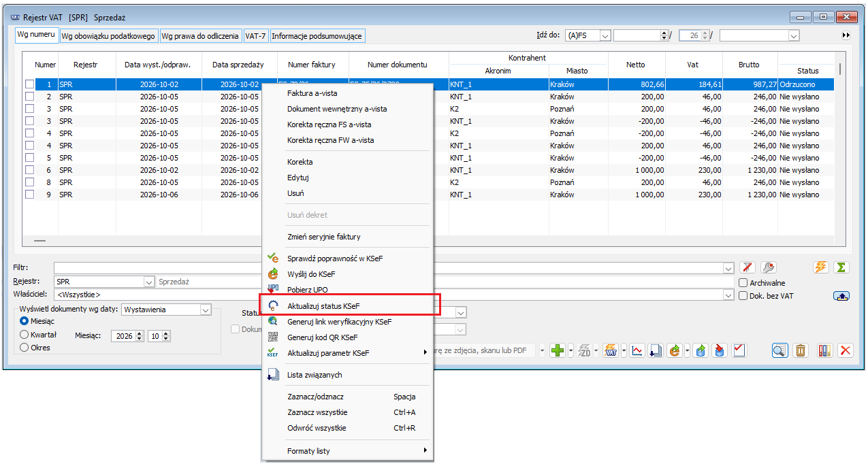Click the green sigma sum icon

pyautogui.click(x=841, y=267)
